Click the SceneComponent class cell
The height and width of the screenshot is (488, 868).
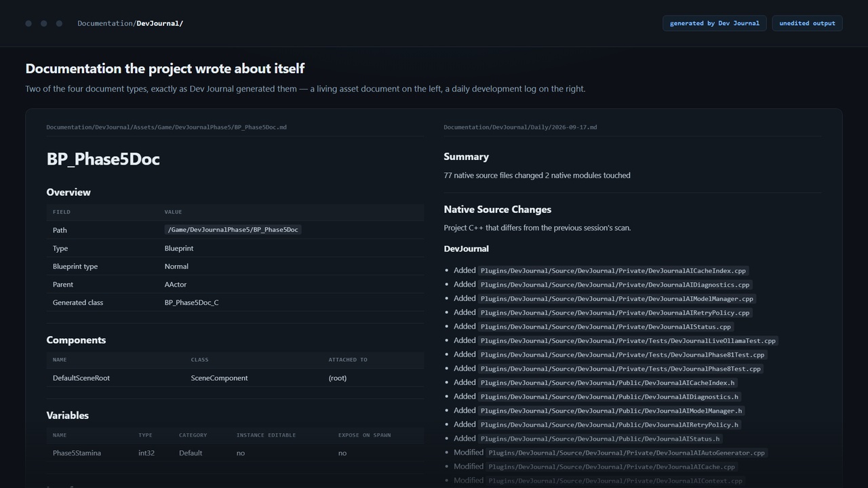coord(220,378)
